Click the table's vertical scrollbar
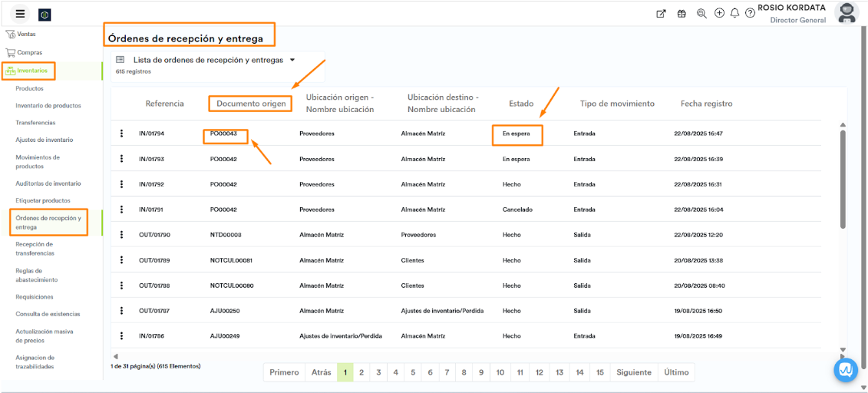Viewport: 868px width, 393px height. coord(842,180)
